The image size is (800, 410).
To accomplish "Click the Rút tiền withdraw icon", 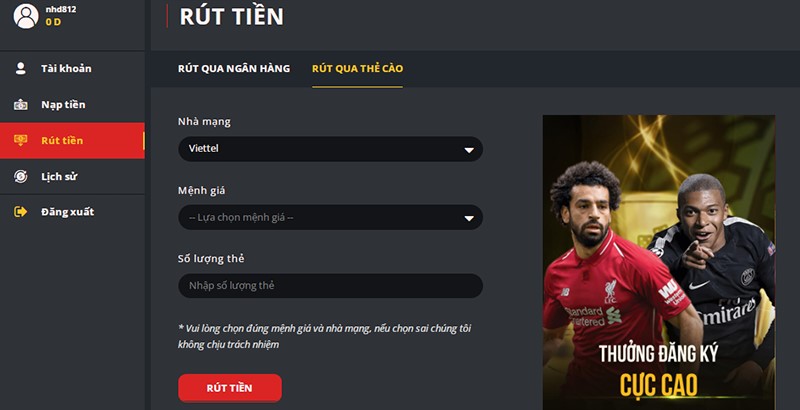I will point(20,140).
